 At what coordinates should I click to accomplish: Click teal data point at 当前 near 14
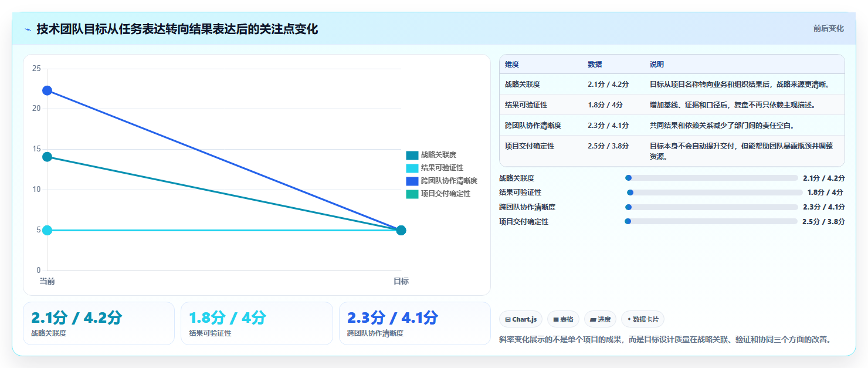coord(47,157)
